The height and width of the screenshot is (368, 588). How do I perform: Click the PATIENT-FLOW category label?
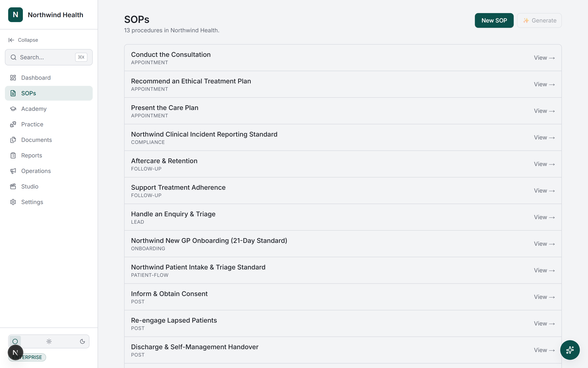point(150,275)
